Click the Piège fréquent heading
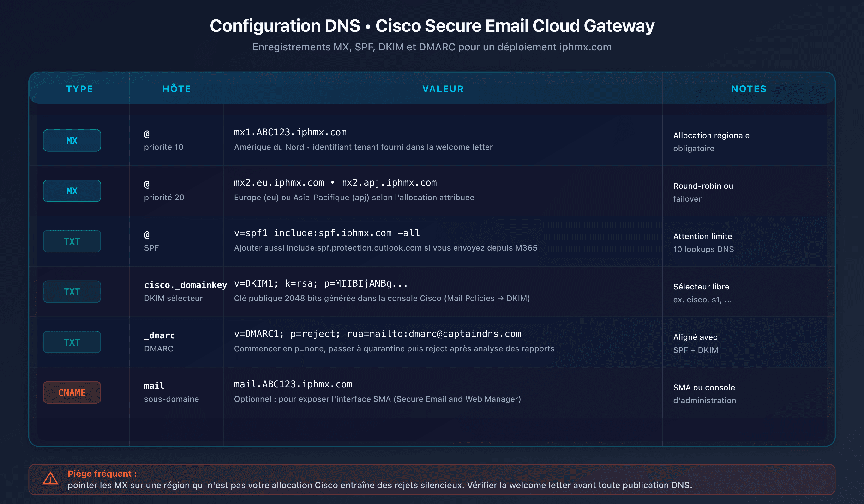The height and width of the screenshot is (504, 864). tap(102, 474)
